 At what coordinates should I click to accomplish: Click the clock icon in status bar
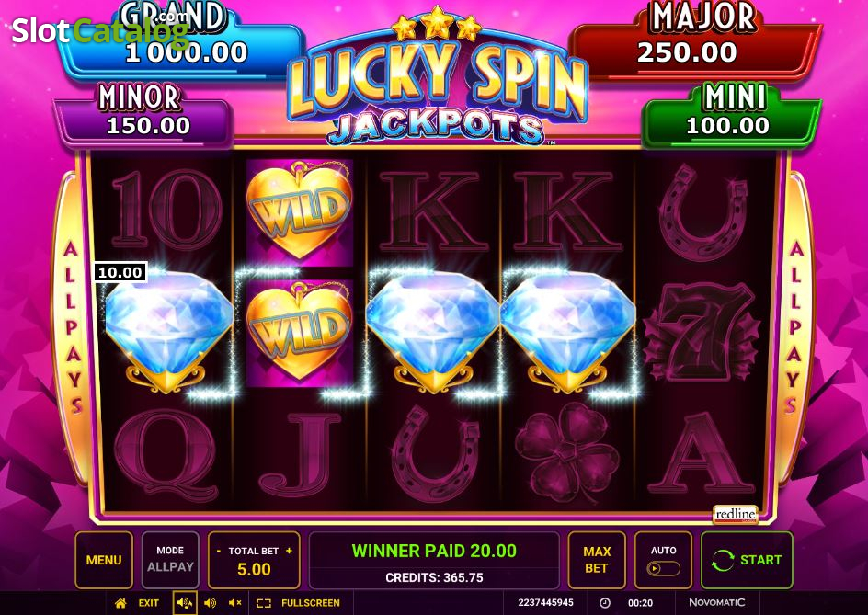(x=605, y=603)
